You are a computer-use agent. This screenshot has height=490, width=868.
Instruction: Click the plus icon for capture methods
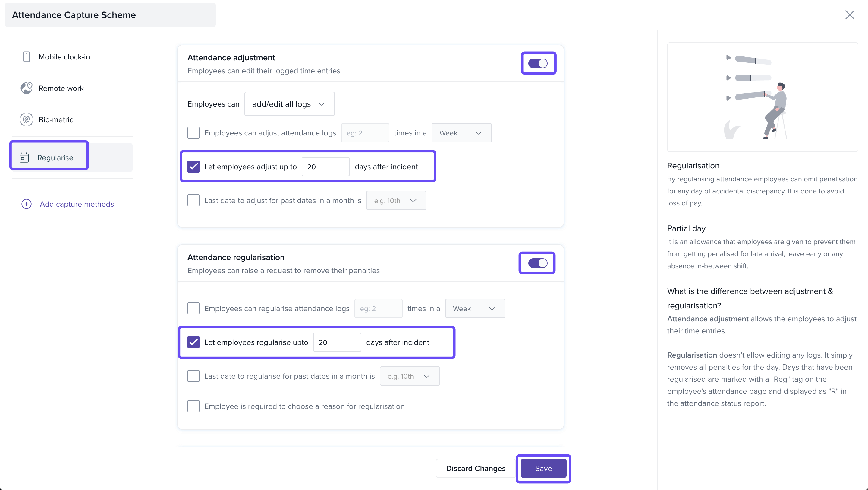point(26,204)
